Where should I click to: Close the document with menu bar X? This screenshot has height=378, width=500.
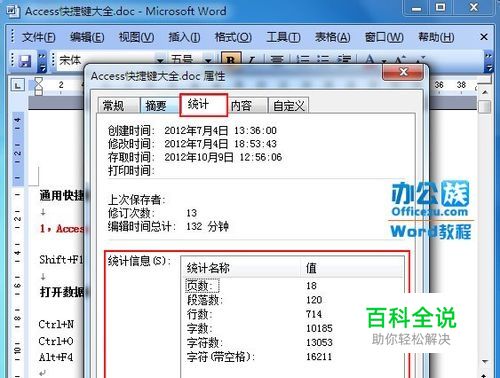coord(484,37)
